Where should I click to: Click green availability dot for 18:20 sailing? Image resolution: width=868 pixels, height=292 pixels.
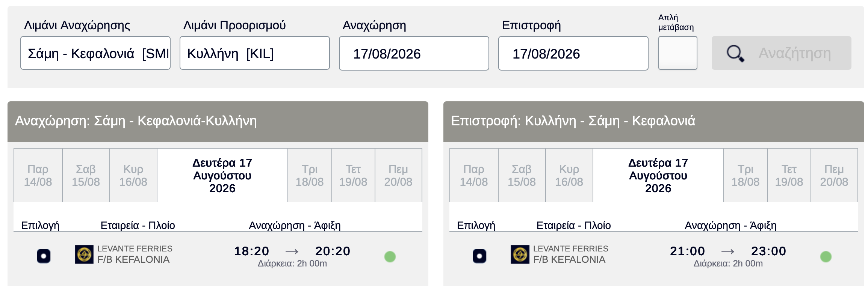click(x=390, y=257)
